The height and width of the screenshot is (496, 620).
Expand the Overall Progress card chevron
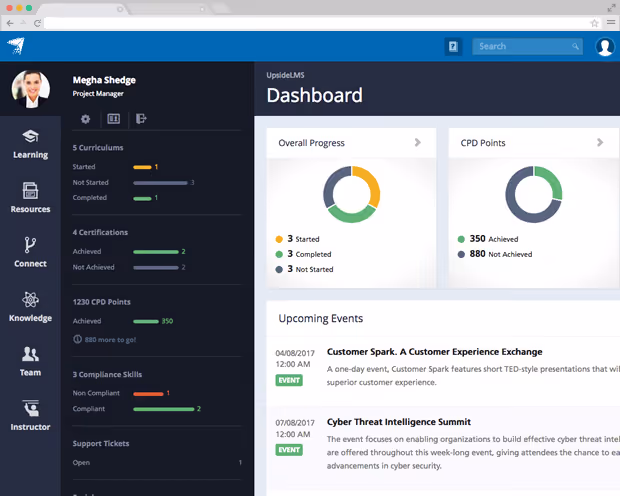pos(418,142)
